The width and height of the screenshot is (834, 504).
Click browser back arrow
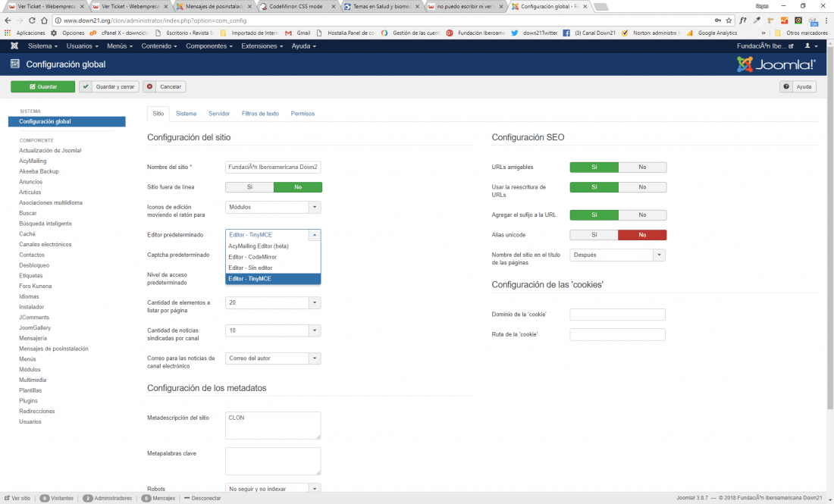pos(8,20)
